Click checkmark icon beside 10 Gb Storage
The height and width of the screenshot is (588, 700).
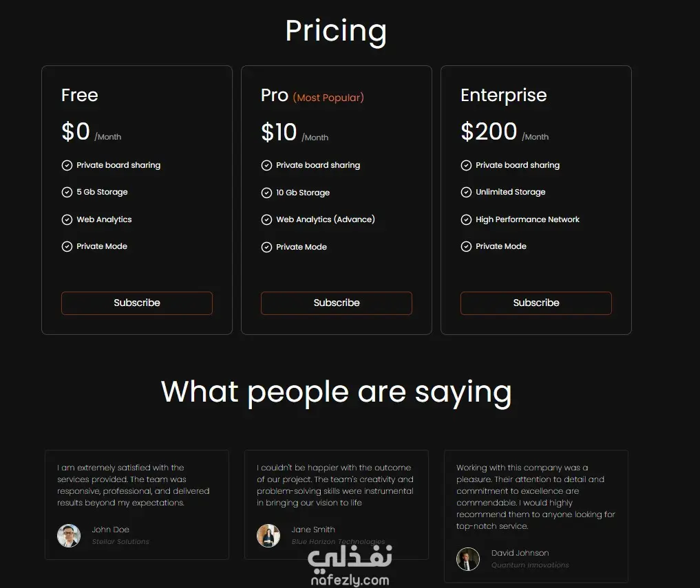point(266,193)
